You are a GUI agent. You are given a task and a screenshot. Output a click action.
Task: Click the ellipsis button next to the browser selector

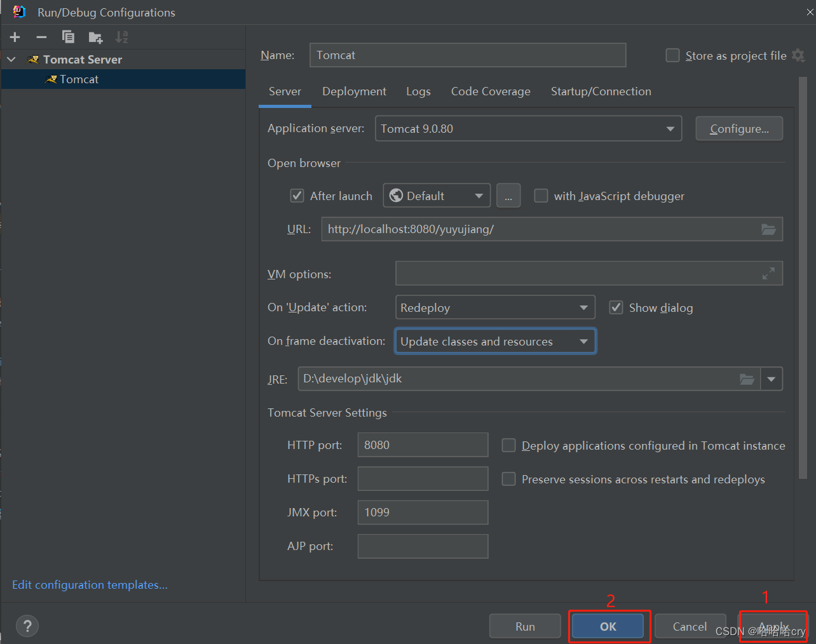tap(508, 196)
